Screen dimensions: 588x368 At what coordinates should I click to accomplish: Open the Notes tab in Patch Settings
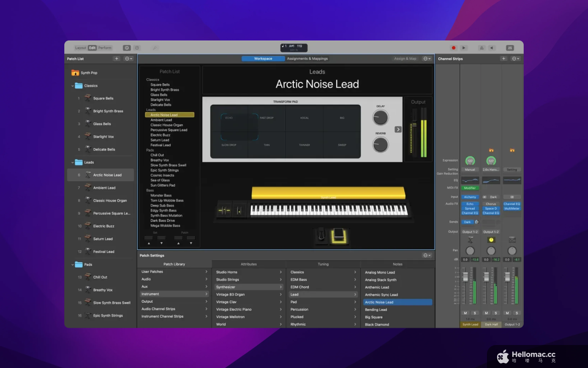398,264
